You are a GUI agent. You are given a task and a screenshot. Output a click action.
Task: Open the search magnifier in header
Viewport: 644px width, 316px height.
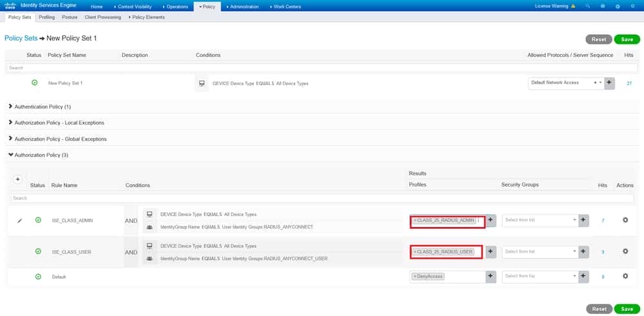tap(588, 6)
